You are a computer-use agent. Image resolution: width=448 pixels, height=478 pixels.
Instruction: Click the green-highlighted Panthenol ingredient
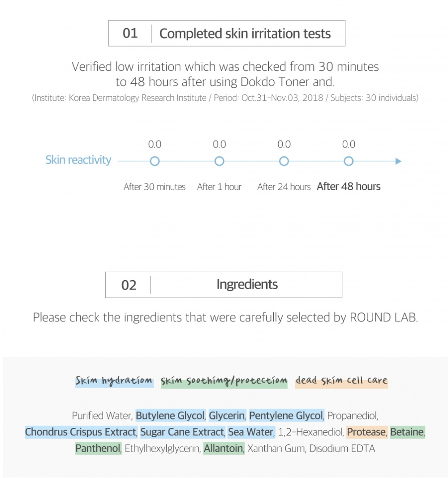(98, 448)
